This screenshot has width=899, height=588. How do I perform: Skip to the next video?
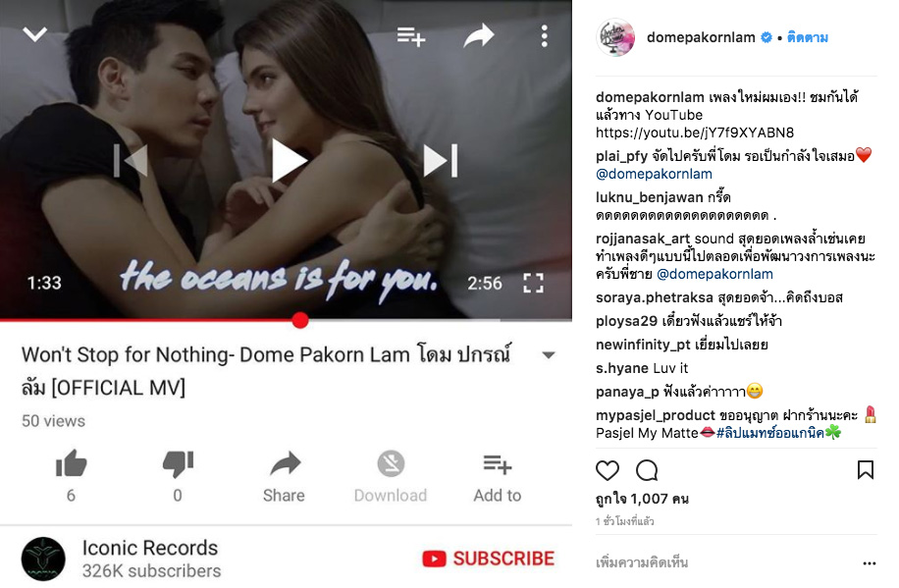pos(441,161)
